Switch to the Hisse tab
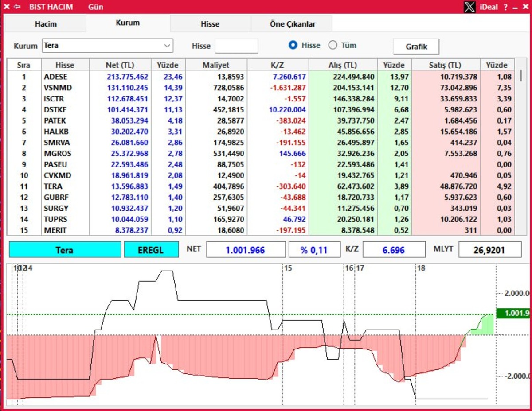The height and width of the screenshot is (411, 532). pyautogui.click(x=210, y=24)
